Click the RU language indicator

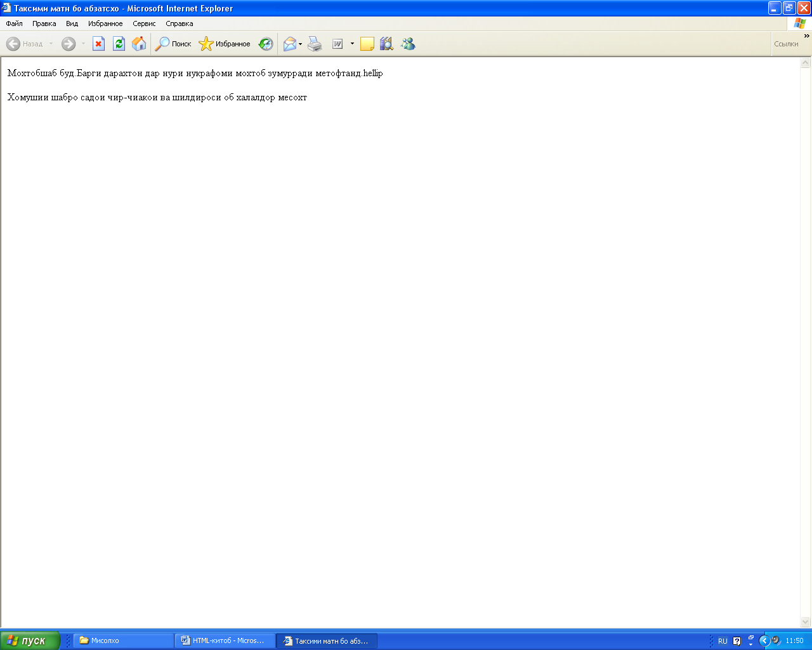pos(723,641)
